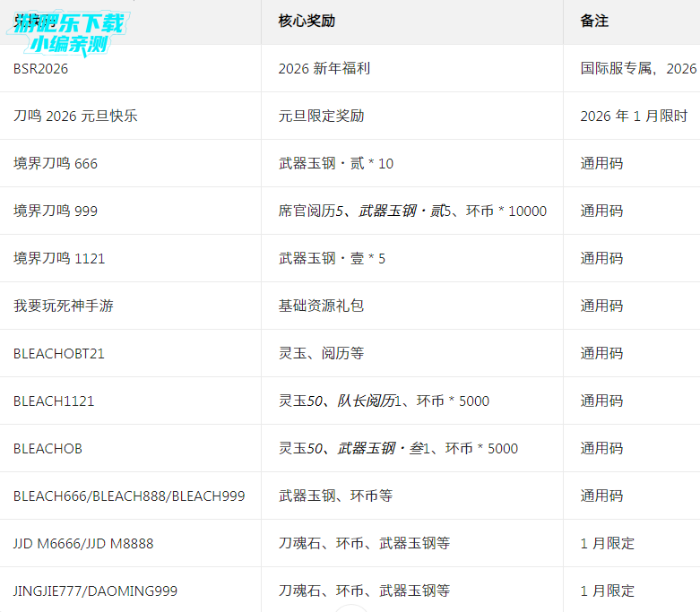Click the note 国际服专属 in BSR2026 row
This screenshot has height=612, width=700.
[x=640, y=69]
